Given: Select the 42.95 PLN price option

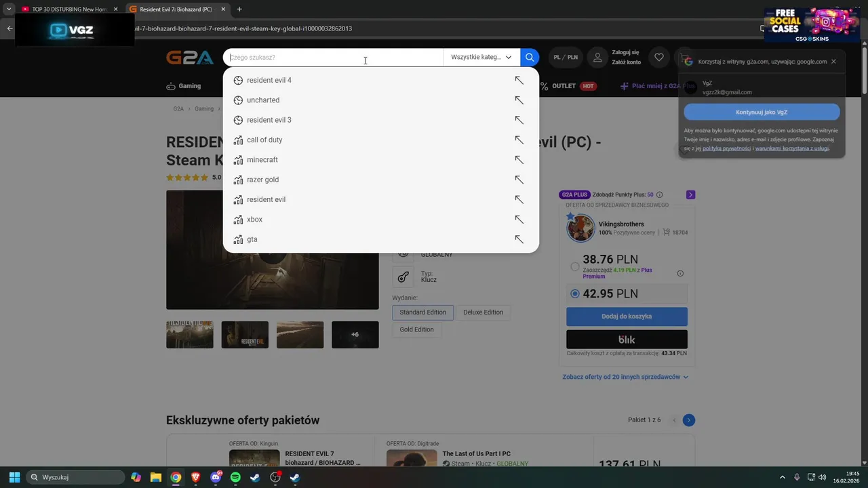Looking at the screenshot, I should 575,294.
